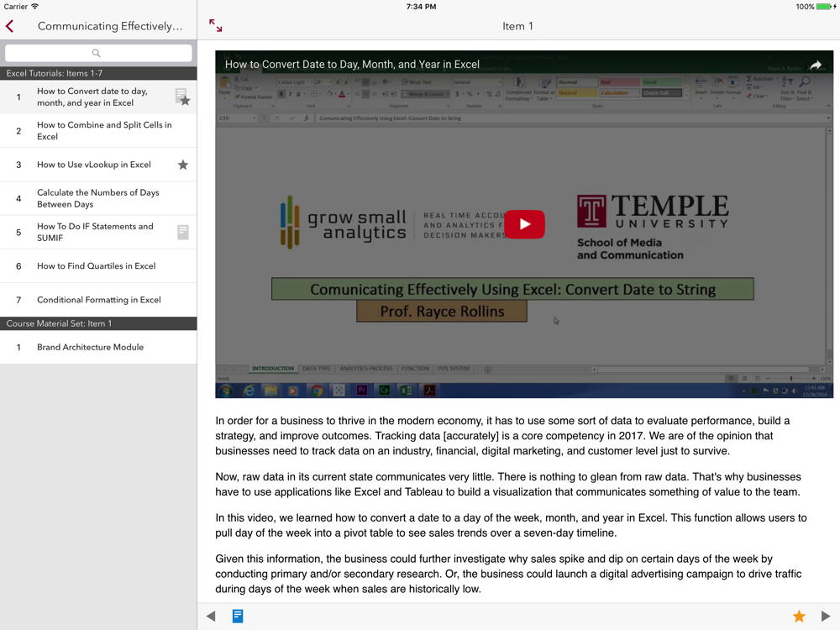Click note icon on IF Statements row
Screen dimensions: 840x630
click(x=182, y=232)
